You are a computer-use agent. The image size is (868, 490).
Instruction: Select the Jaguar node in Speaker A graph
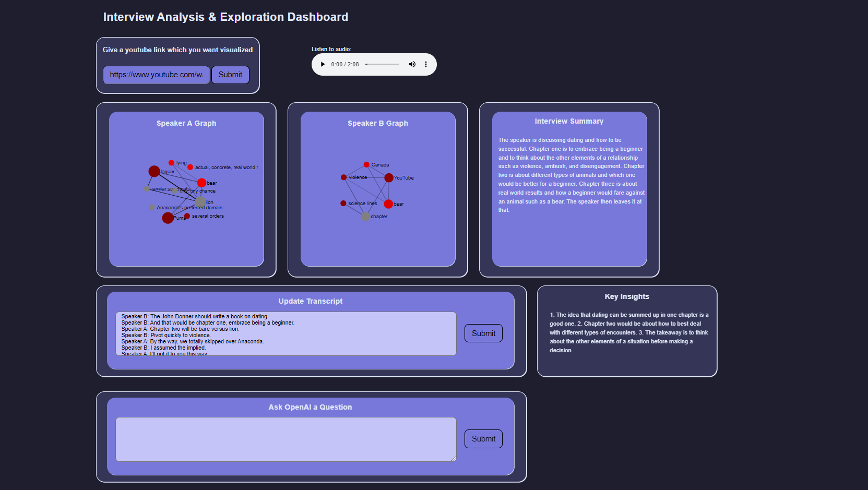[x=154, y=171]
